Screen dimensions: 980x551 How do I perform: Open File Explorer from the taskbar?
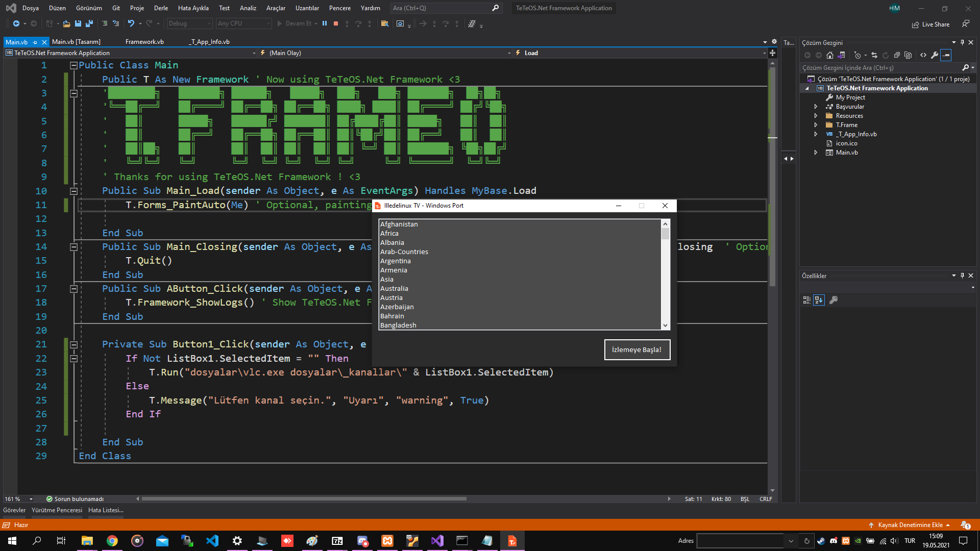coord(87,541)
